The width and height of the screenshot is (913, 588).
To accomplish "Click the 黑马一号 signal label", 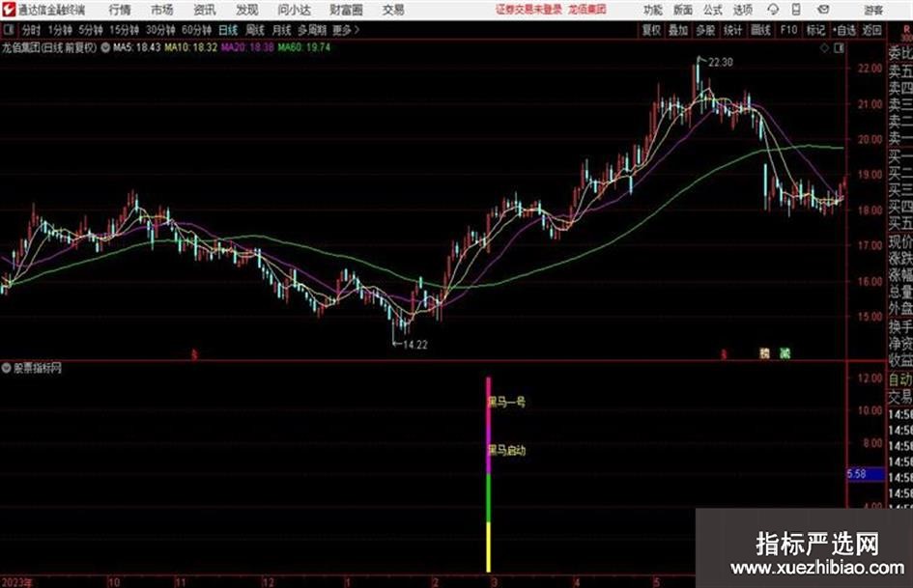I will pos(506,402).
